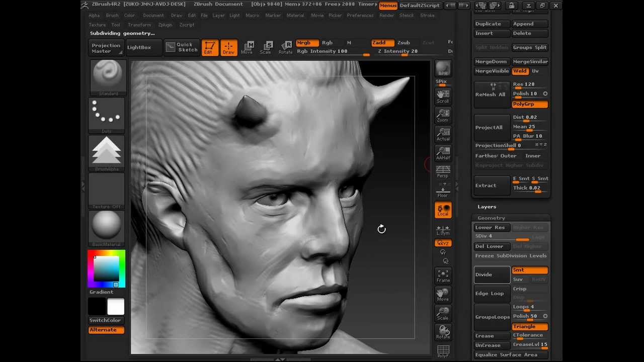Viewport: 644px width, 362px height.
Task: Switch to the Move transform icon
Action: coord(247,48)
